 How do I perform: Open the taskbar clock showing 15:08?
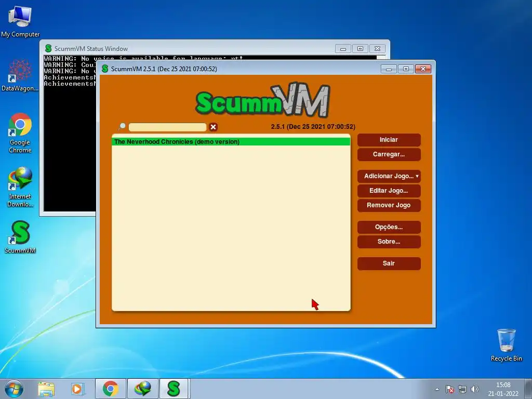pyautogui.click(x=503, y=389)
